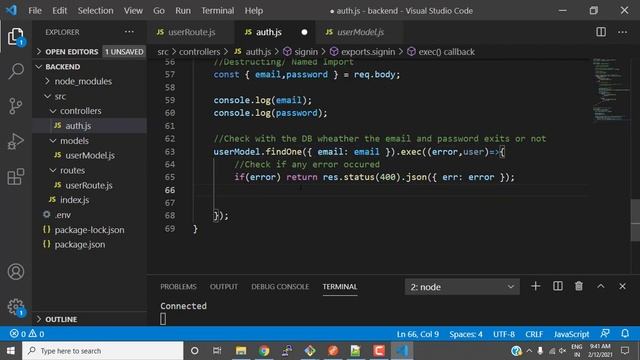Open userModel.js in the explorer tree
This screenshot has height=360, width=640.
click(x=89, y=156)
